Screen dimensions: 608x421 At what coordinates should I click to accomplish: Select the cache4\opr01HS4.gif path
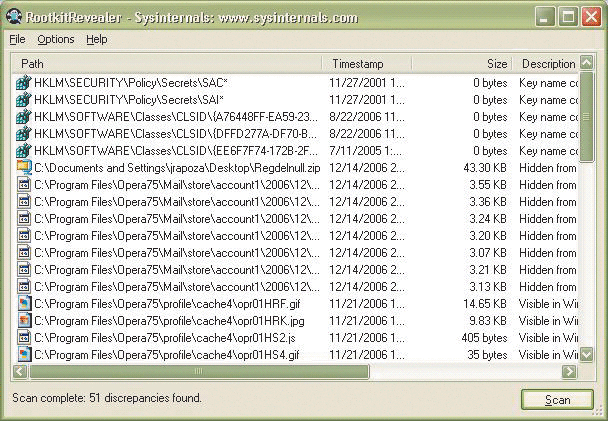click(x=167, y=355)
